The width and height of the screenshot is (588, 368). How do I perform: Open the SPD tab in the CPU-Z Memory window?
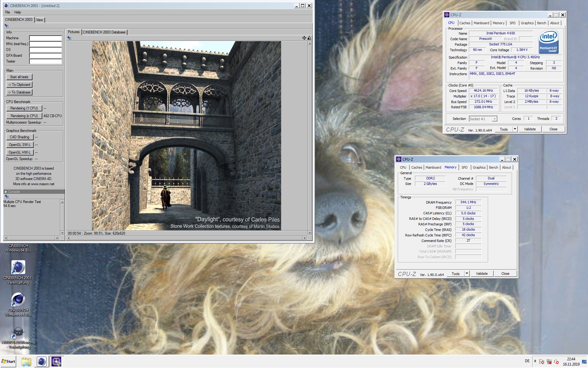[x=464, y=167]
